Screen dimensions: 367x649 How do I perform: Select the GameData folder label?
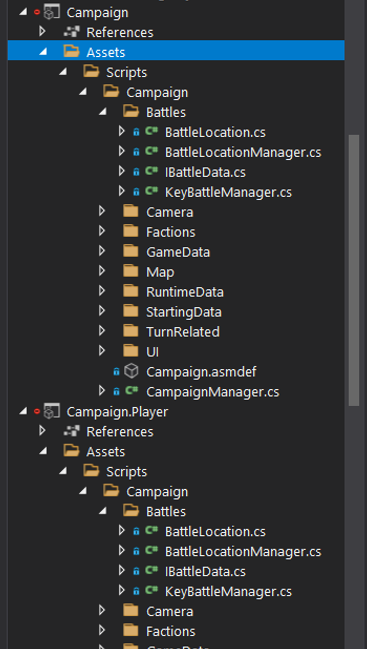pos(178,252)
